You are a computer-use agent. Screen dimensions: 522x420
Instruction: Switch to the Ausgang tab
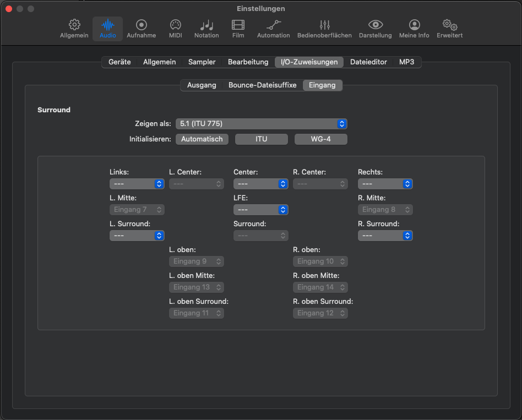(x=202, y=85)
